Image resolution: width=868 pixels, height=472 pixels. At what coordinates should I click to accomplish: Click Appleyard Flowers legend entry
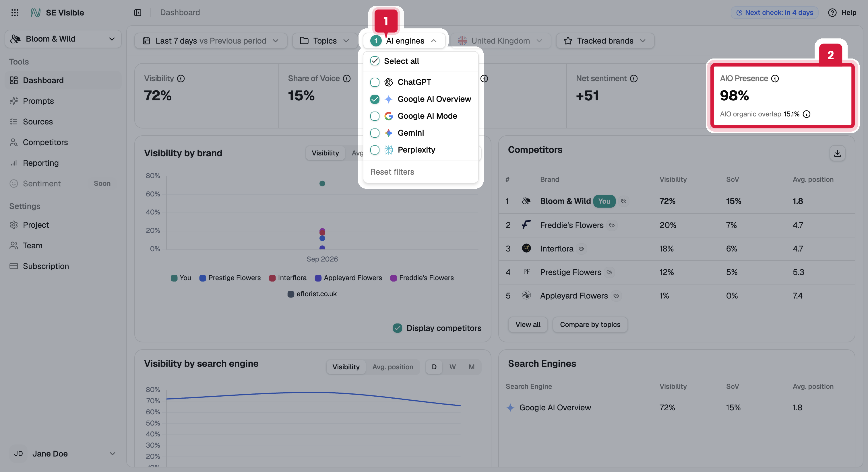click(x=348, y=278)
